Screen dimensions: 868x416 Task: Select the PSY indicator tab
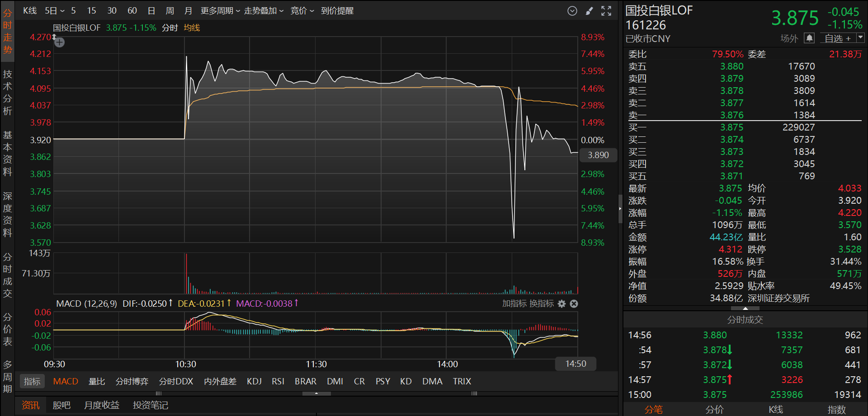383,381
